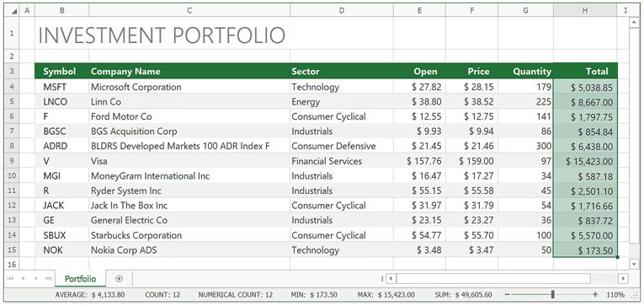Image resolution: width=644 pixels, height=306 pixels.
Task: Select row 9 header
Action: (x=12, y=161)
